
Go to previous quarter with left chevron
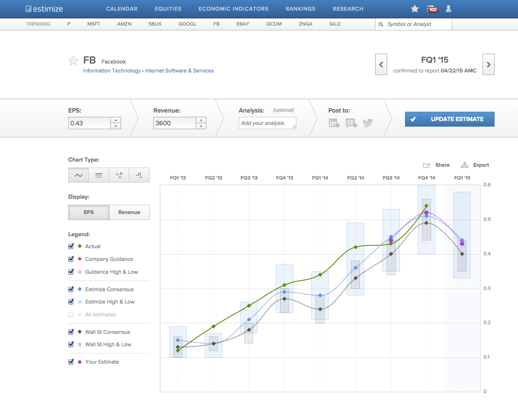click(381, 64)
